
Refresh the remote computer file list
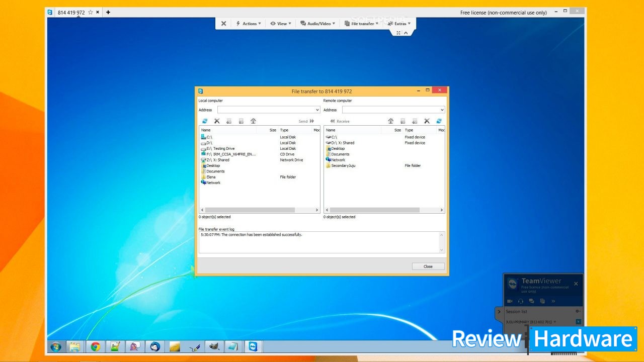pyautogui.click(x=439, y=121)
